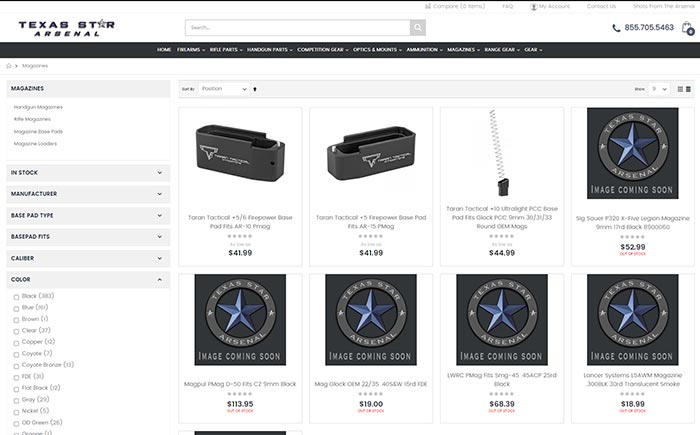Expand the Base Pad Type filter
The width and height of the screenshot is (700, 435).
click(88, 215)
